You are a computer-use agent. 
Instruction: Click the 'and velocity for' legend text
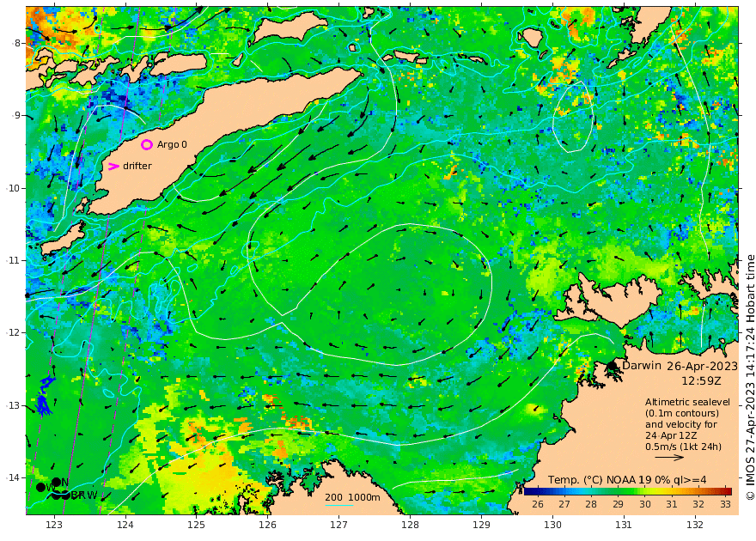pyautogui.click(x=680, y=424)
